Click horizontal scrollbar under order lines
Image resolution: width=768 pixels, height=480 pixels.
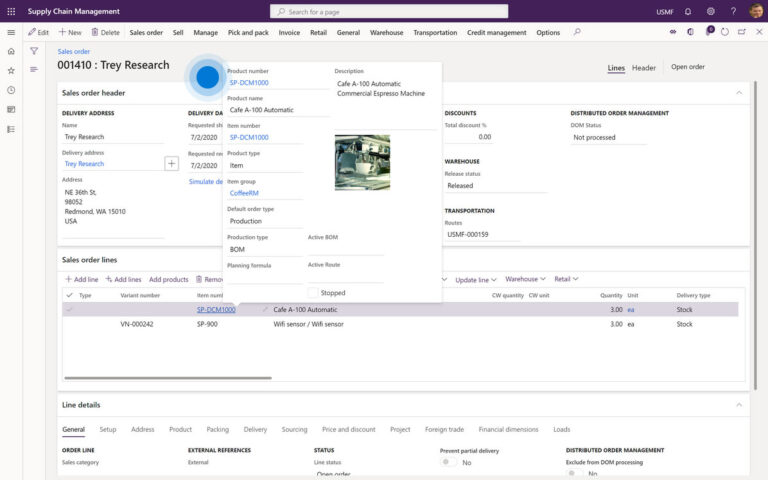click(168, 378)
